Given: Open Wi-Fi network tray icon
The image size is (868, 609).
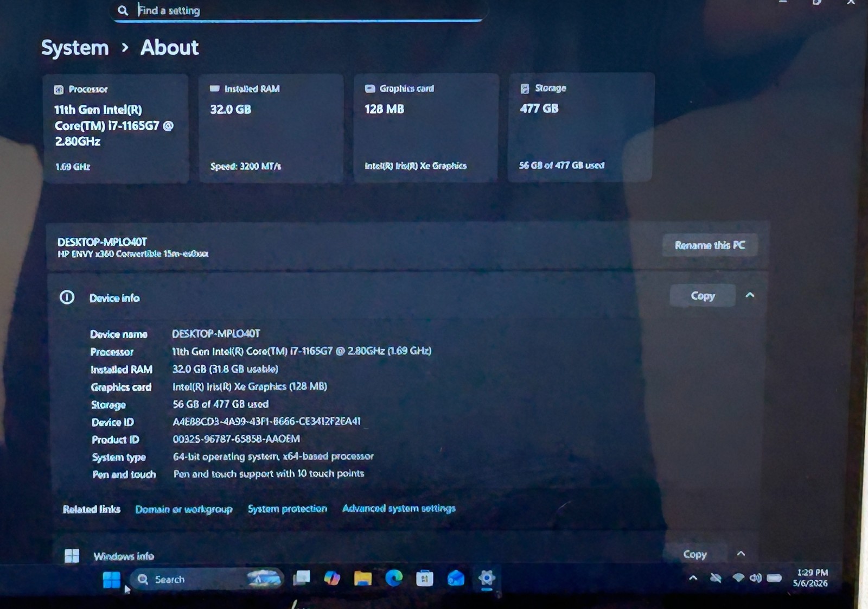Looking at the screenshot, I should pyautogui.click(x=738, y=578).
